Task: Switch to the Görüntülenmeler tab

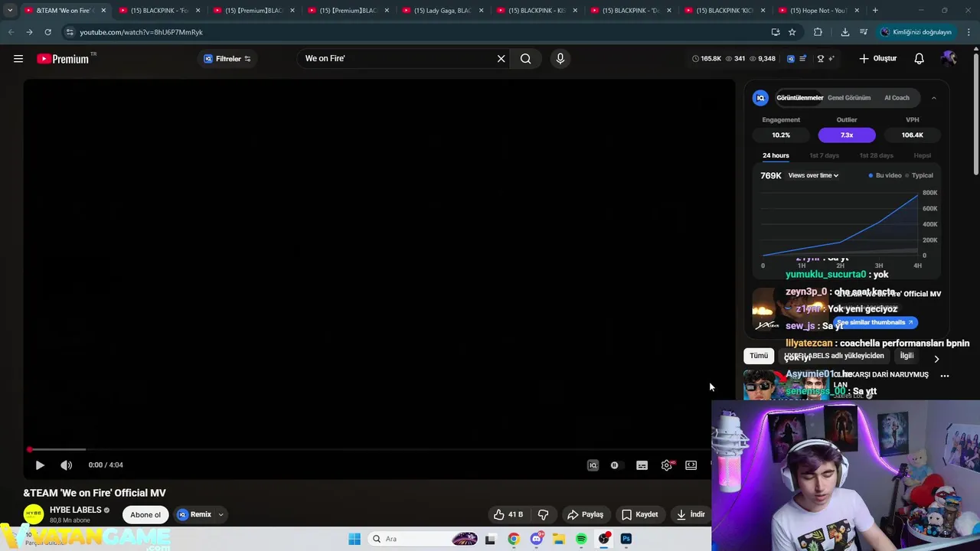Action: click(799, 98)
